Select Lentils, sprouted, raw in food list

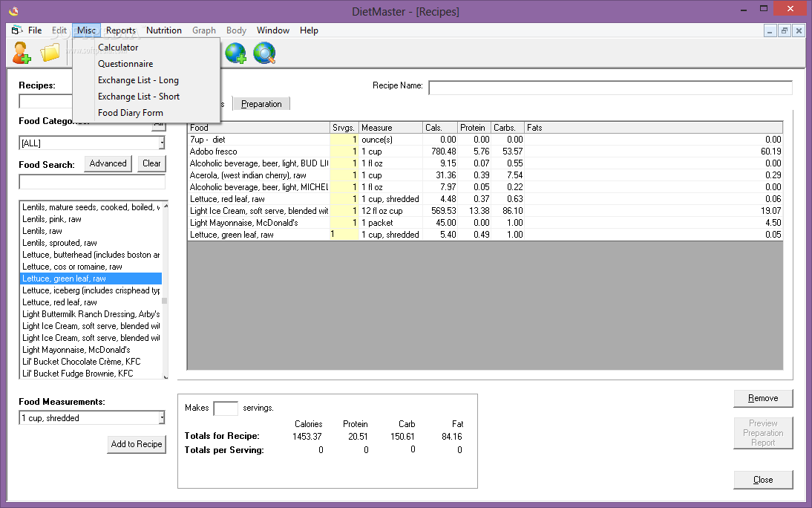point(91,243)
